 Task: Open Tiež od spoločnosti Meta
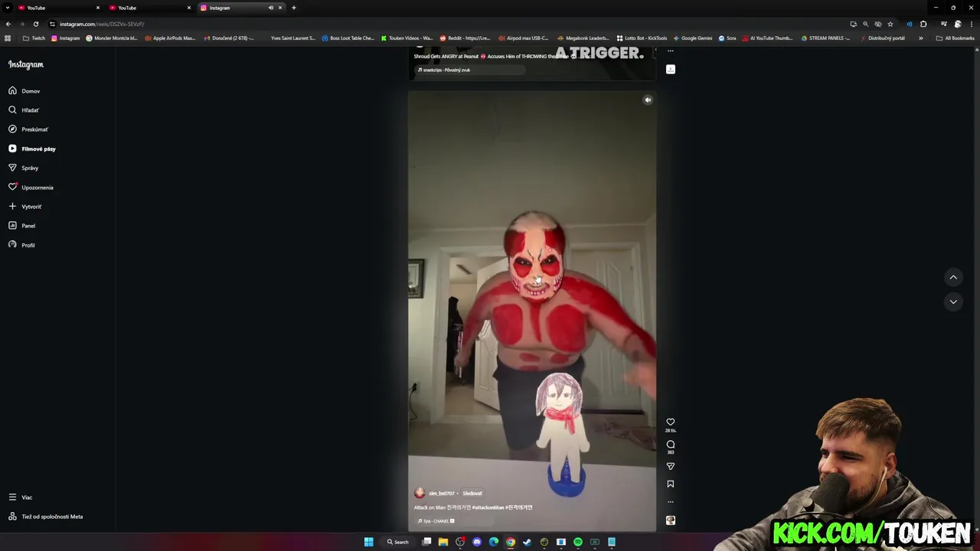(46, 517)
